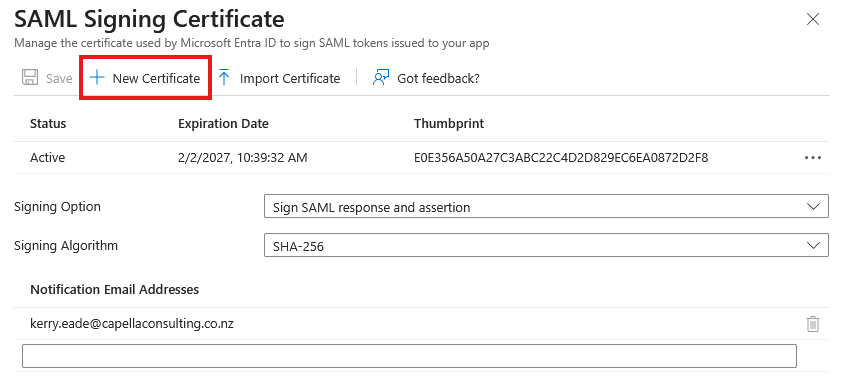This screenshot has width=844, height=387.
Task: Click the Import Certificate label
Action: pos(290,79)
